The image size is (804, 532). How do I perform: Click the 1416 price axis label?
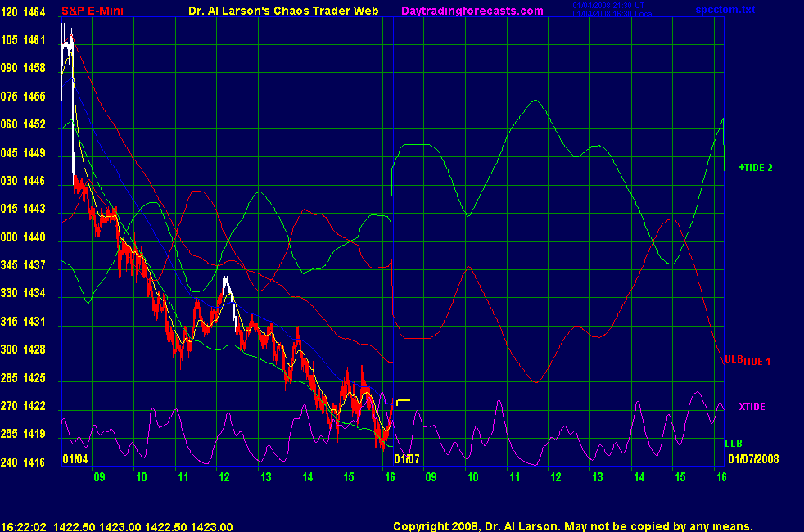click(x=34, y=462)
